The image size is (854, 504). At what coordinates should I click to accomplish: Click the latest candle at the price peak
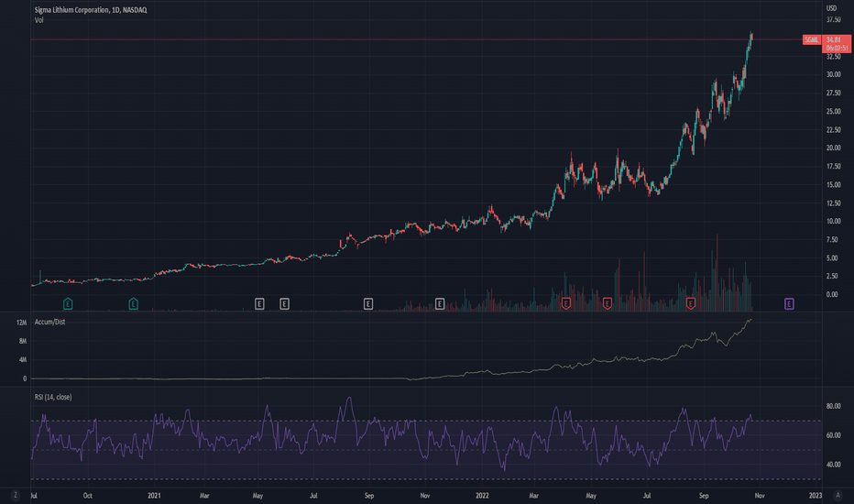[751, 36]
